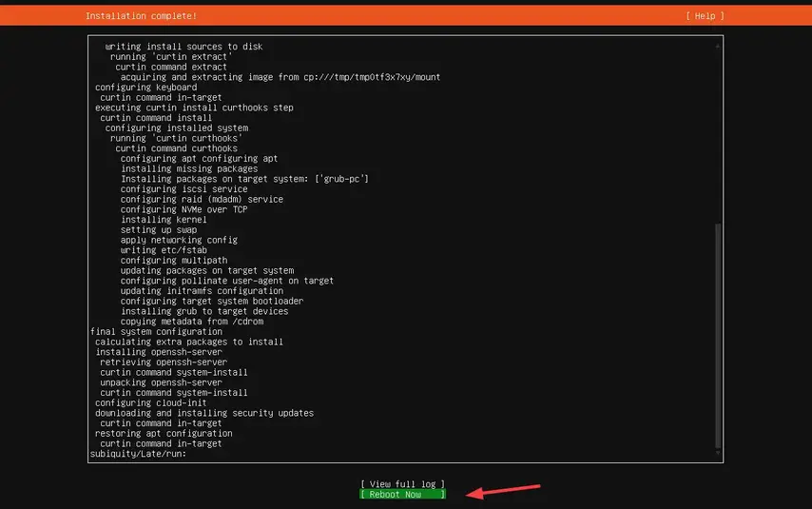
Task: Select the 'retrieving openssh-server' log entry
Action: coord(164,362)
